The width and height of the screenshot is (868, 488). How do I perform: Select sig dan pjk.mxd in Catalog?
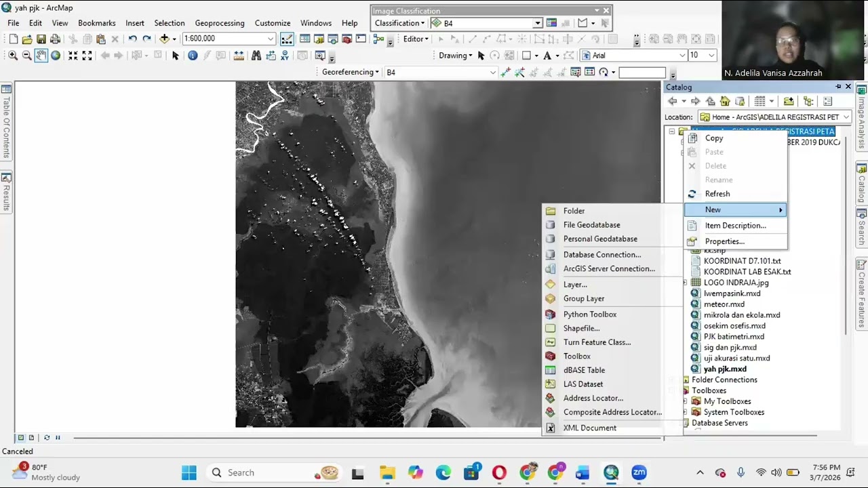(730, 348)
